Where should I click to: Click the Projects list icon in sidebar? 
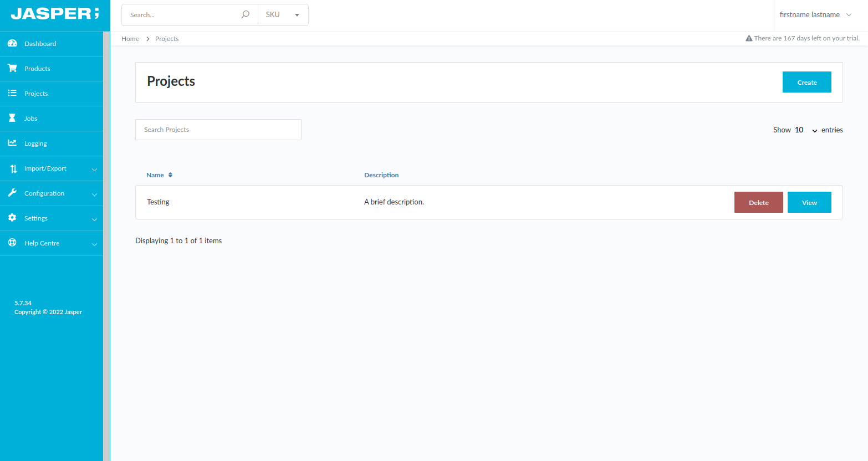point(12,93)
